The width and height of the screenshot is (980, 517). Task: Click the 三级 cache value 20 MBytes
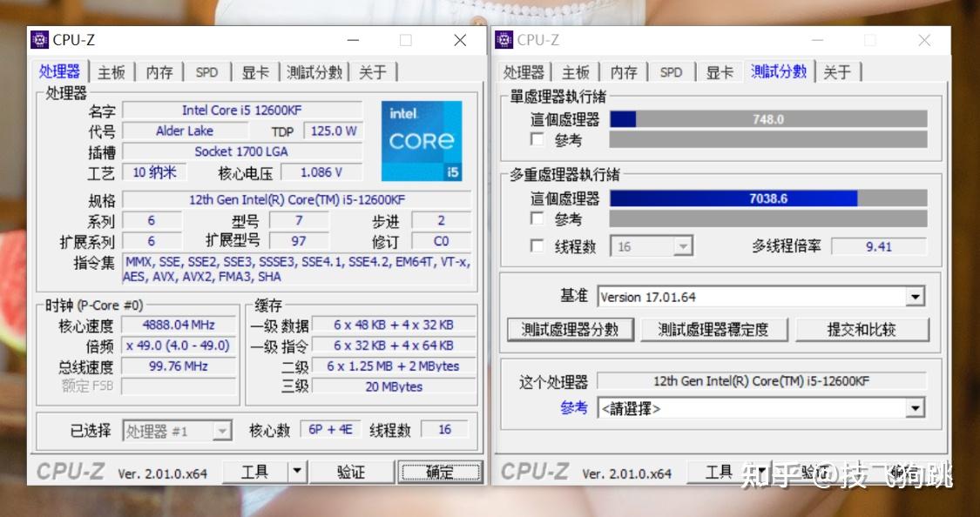click(x=394, y=386)
